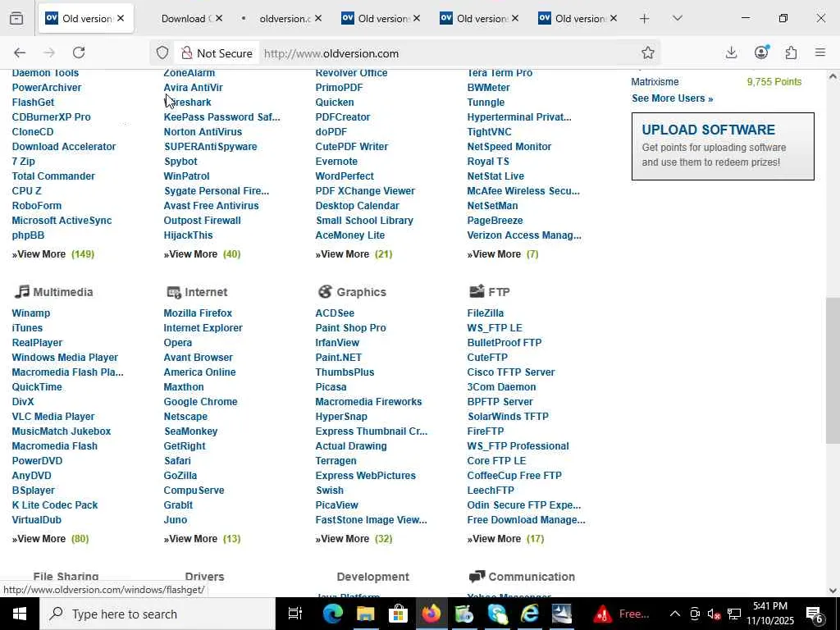Open the Extensions puzzle-piece icon

coord(792,52)
